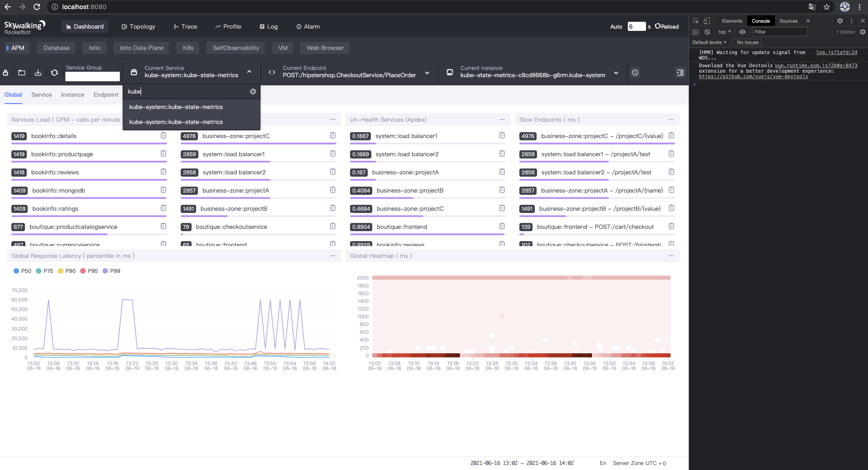Click the copy icon for bookinfo::details
Viewport: 868px width, 470px height.
pyautogui.click(x=163, y=135)
